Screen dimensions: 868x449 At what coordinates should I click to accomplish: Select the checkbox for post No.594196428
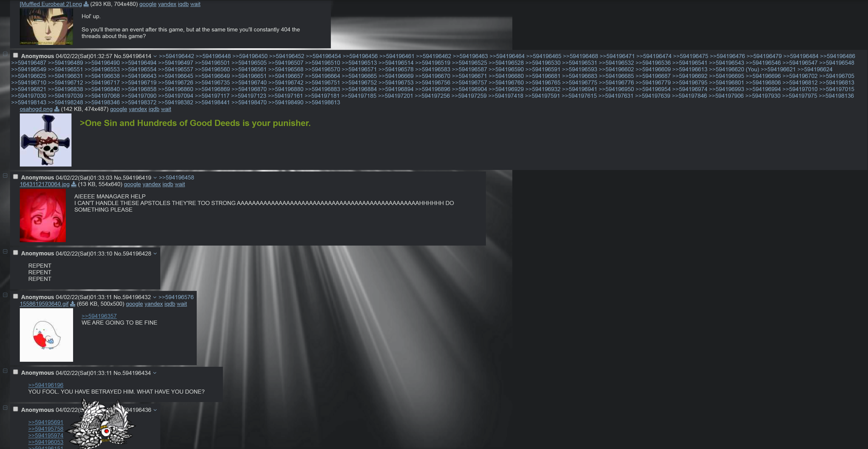click(x=15, y=252)
